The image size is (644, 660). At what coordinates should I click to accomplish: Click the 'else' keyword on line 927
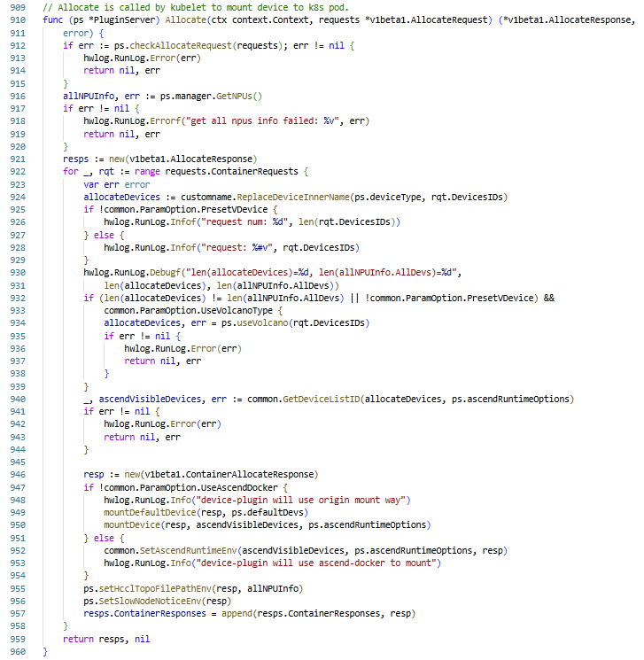click(104, 235)
